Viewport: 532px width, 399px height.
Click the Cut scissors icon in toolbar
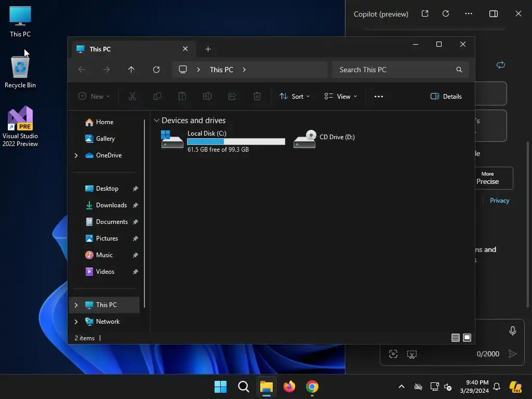[132, 96]
